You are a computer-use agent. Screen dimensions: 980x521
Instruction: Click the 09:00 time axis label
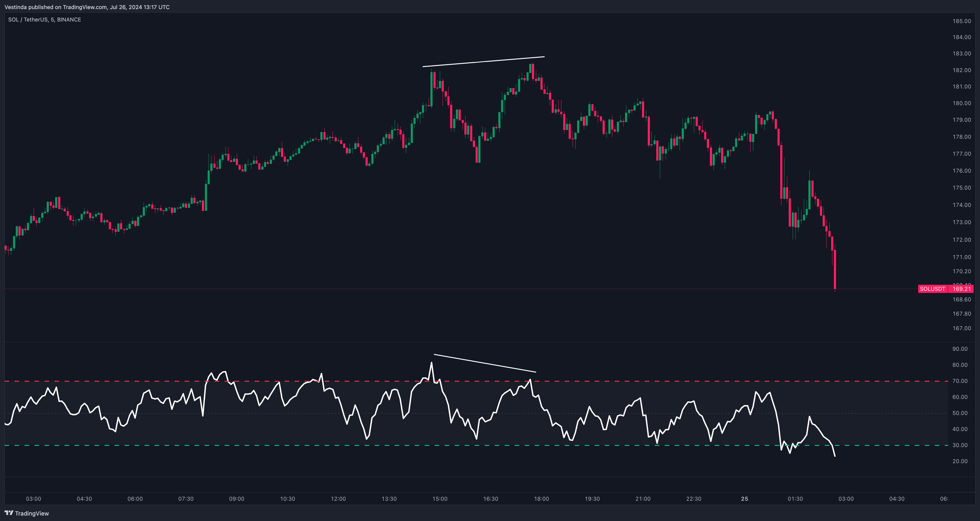pyautogui.click(x=237, y=499)
